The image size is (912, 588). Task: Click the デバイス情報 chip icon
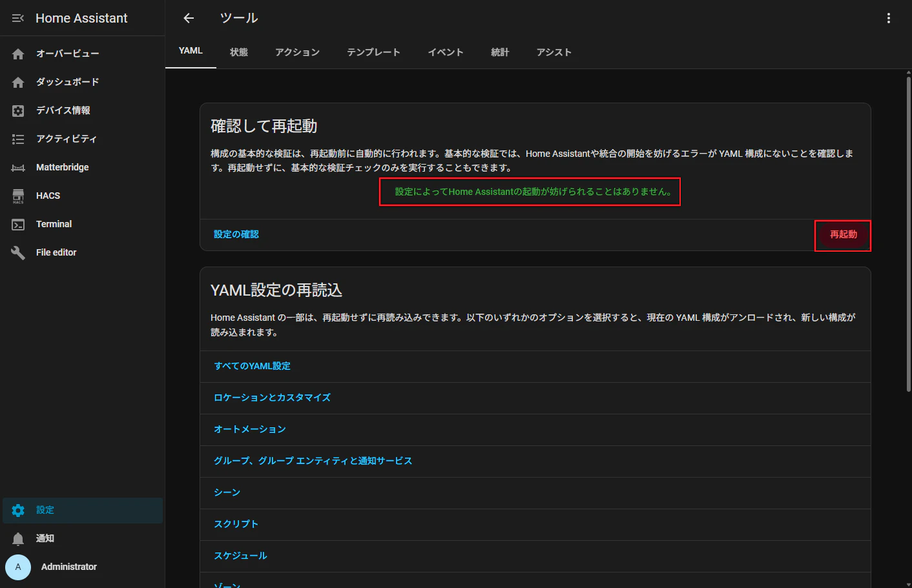coord(18,111)
